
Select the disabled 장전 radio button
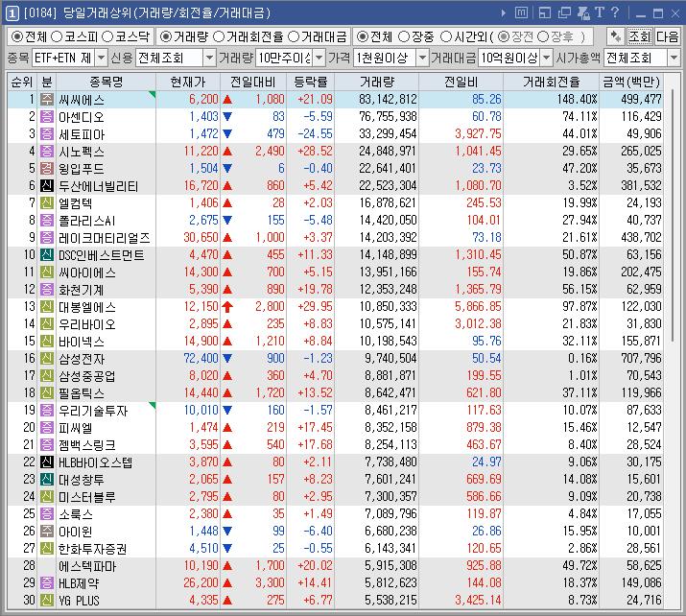tap(504, 36)
